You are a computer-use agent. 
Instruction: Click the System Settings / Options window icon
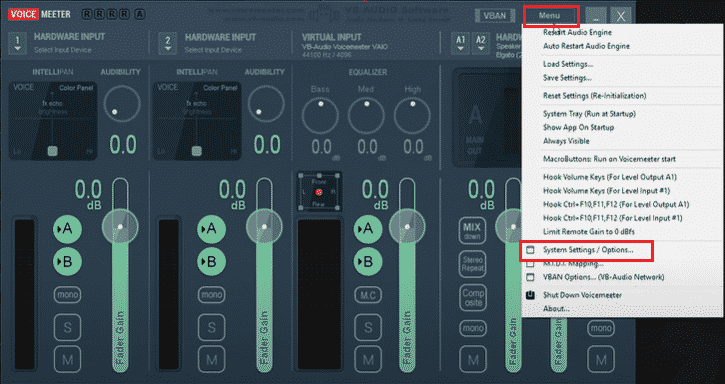[x=530, y=250]
